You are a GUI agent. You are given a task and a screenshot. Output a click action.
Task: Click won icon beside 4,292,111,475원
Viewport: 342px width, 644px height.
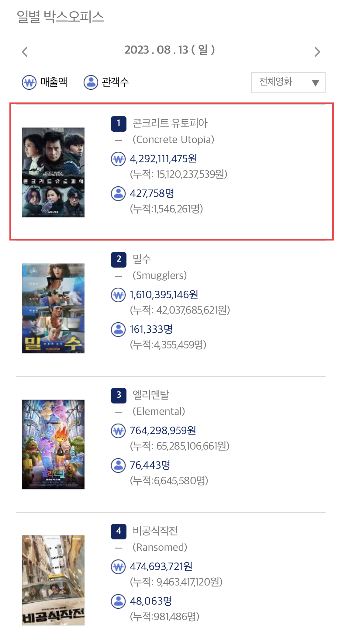(118, 159)
